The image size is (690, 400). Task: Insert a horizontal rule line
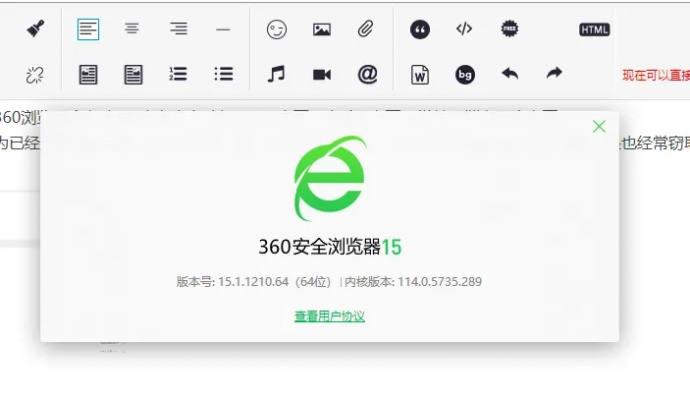(223, 29)
